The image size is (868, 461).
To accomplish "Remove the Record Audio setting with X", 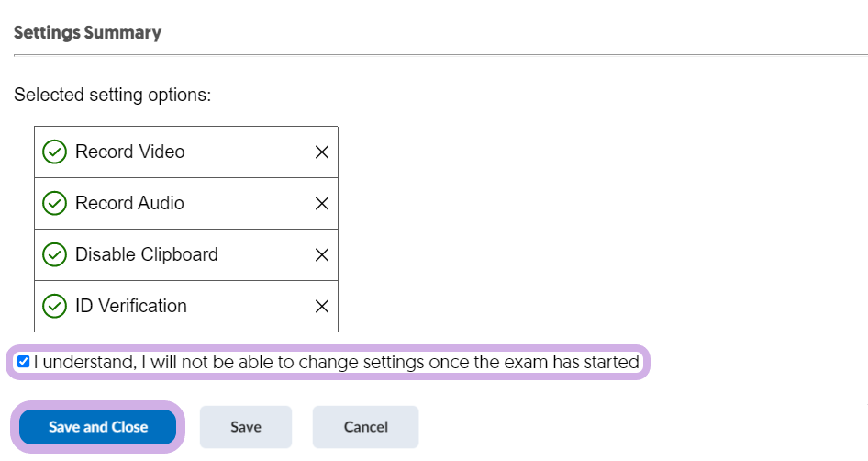I will pyautogui.click(x=322, y=203).
